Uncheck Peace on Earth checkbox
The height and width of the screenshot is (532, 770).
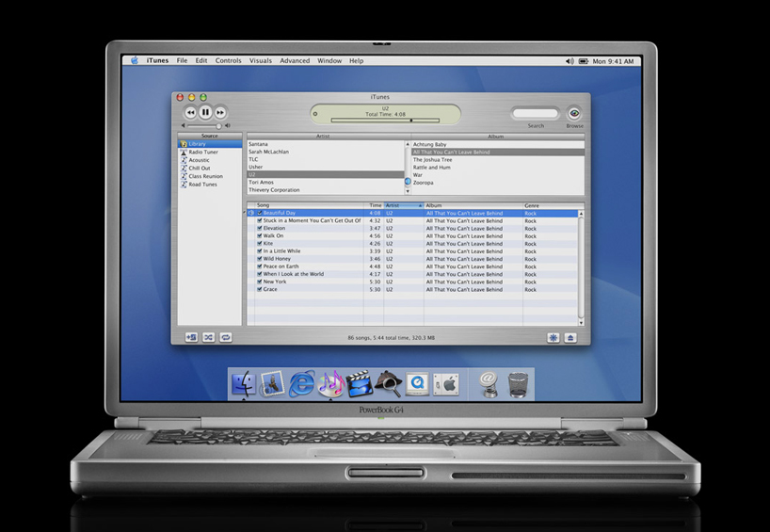click(x=259, y=266)
